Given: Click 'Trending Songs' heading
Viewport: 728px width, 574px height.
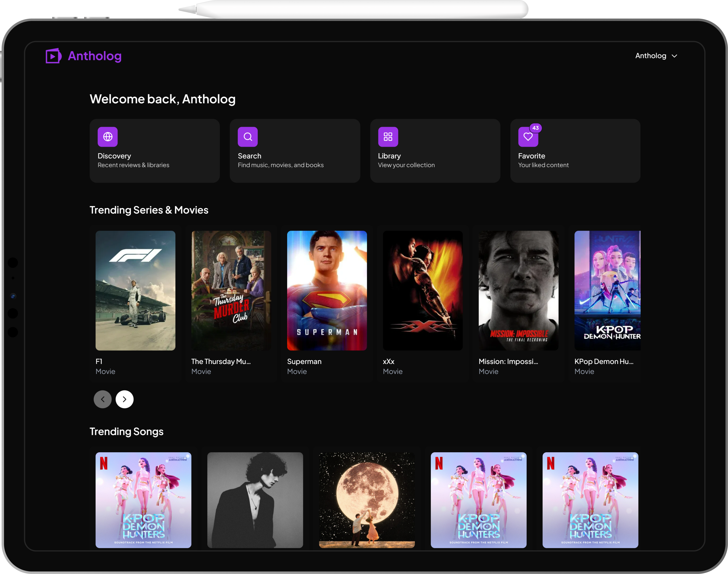Looking at the screenshot, I should point(126,432).
